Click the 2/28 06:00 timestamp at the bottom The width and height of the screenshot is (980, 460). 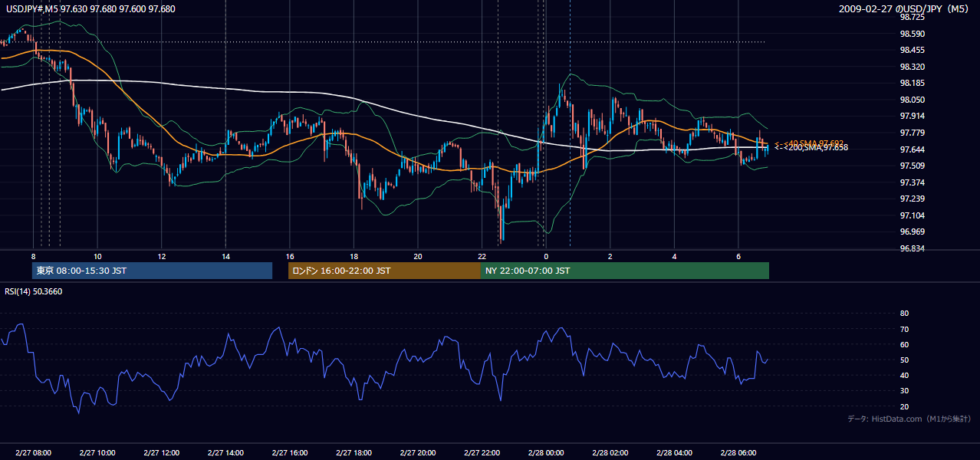tap(738, 453)
